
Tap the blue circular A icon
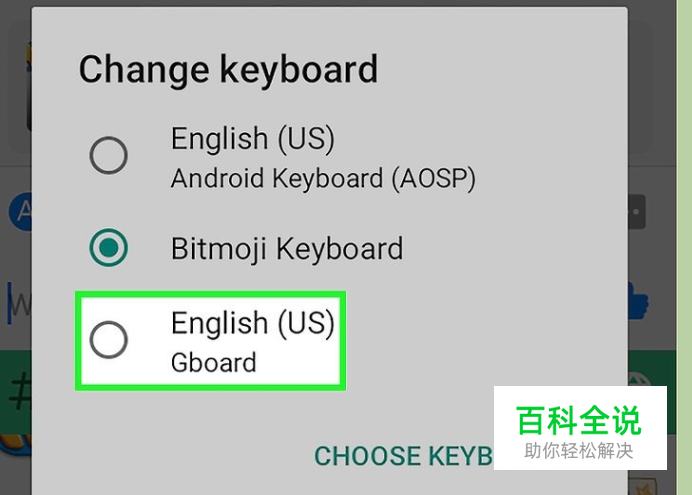20,212
